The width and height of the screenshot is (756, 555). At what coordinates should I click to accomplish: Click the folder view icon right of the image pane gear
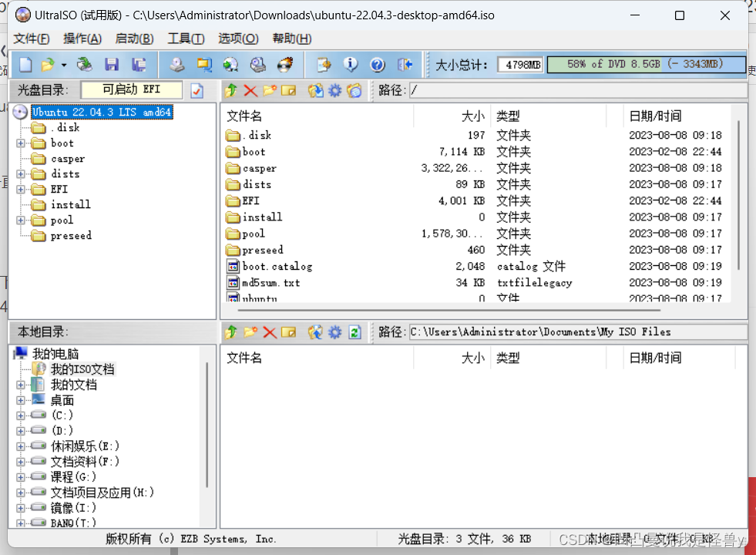[x=354, y=90]
